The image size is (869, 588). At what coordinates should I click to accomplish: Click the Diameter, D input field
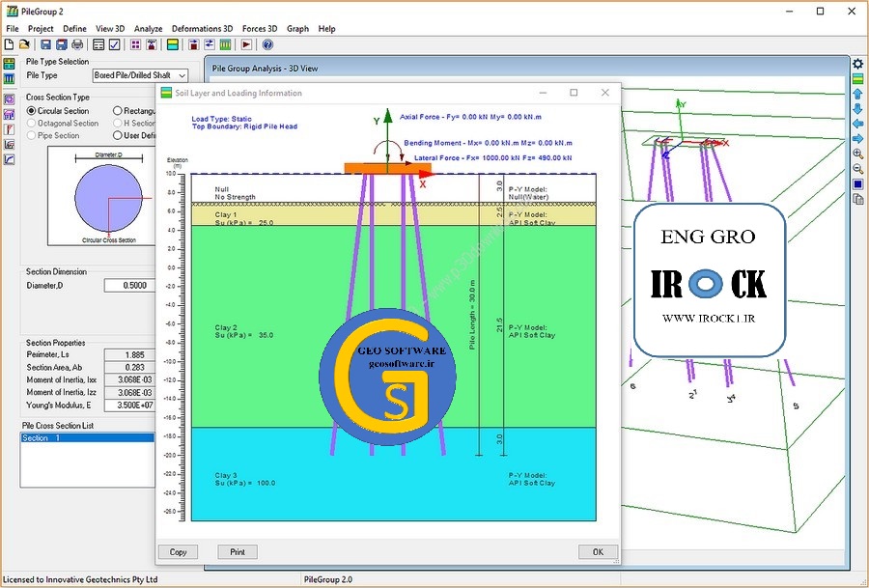click(127, 286)
